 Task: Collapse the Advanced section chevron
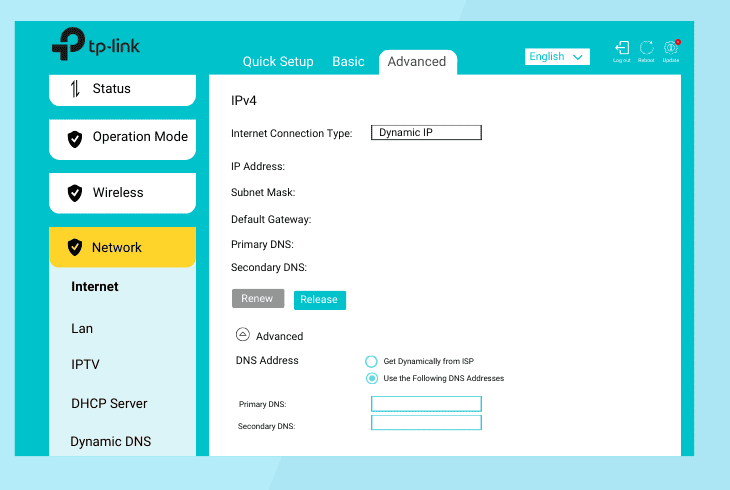pyautogui.click(x=243, y=334)
